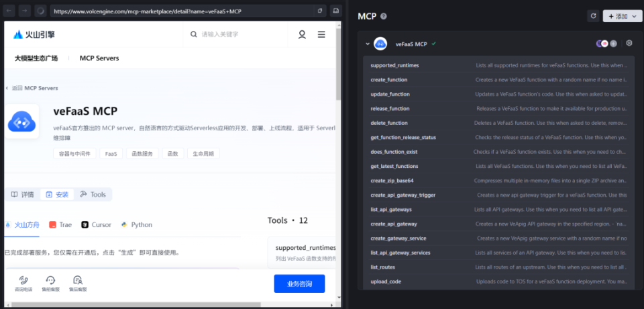
Task: Select the create_api_gateway_trigger tool row
Action: (498, 195)
